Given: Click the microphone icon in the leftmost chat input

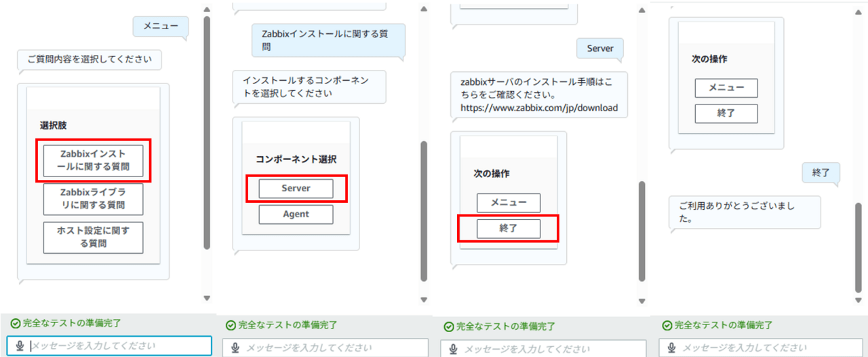Looking at the screenshot, I should [21, 345].
